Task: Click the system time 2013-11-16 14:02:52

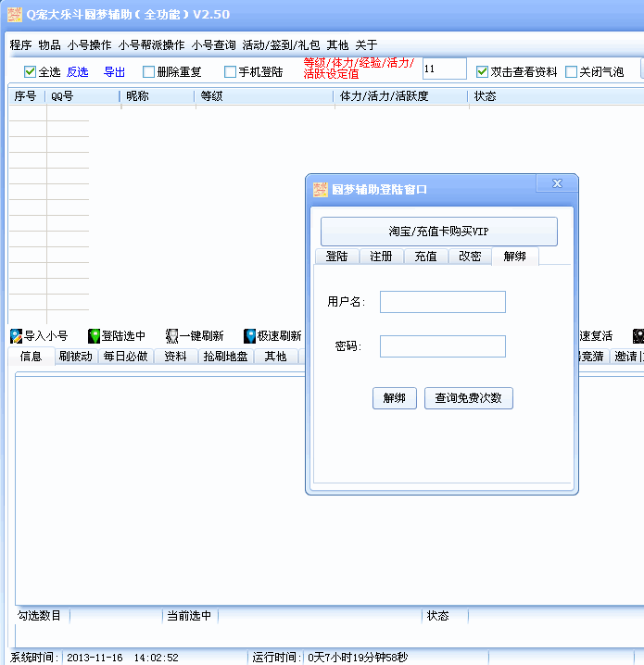Action: click(x=122, y=658)
